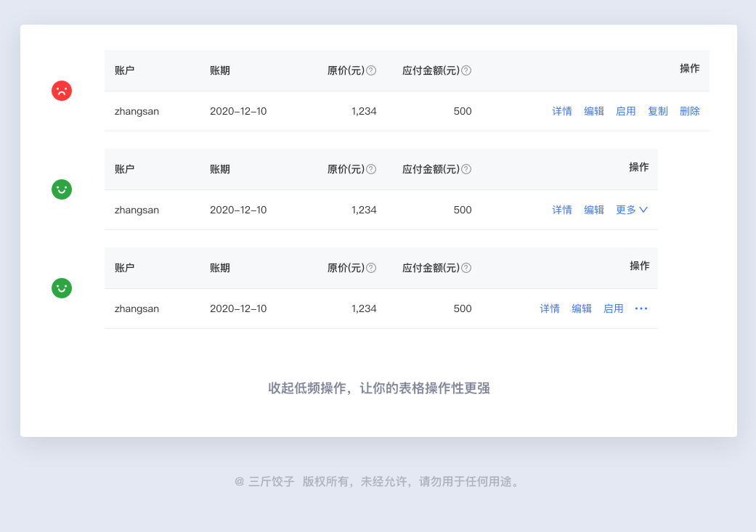The width and height of the screenshot is (756, 532).
Task: Select the 2020-12-10 cell in the second table
Action: [238, 210]
